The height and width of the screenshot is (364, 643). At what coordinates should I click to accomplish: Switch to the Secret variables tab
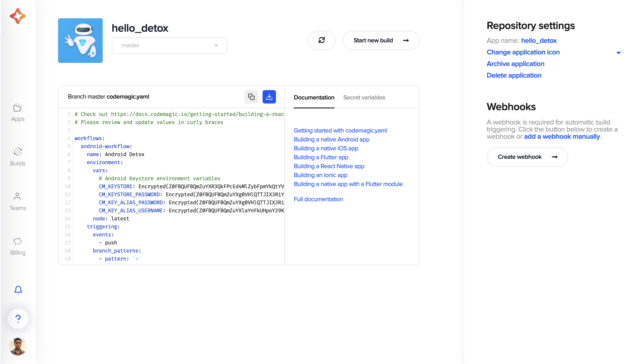(364, 97)
